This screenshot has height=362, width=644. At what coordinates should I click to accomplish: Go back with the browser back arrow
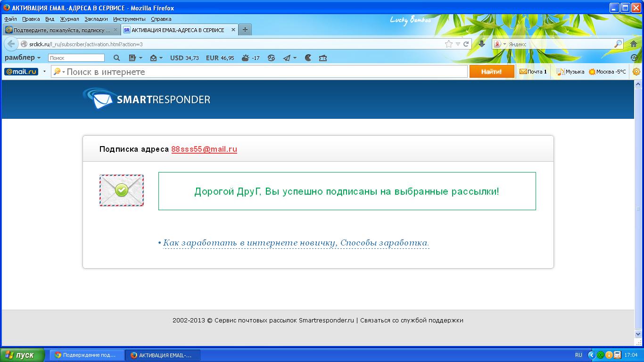click(11, 44)
